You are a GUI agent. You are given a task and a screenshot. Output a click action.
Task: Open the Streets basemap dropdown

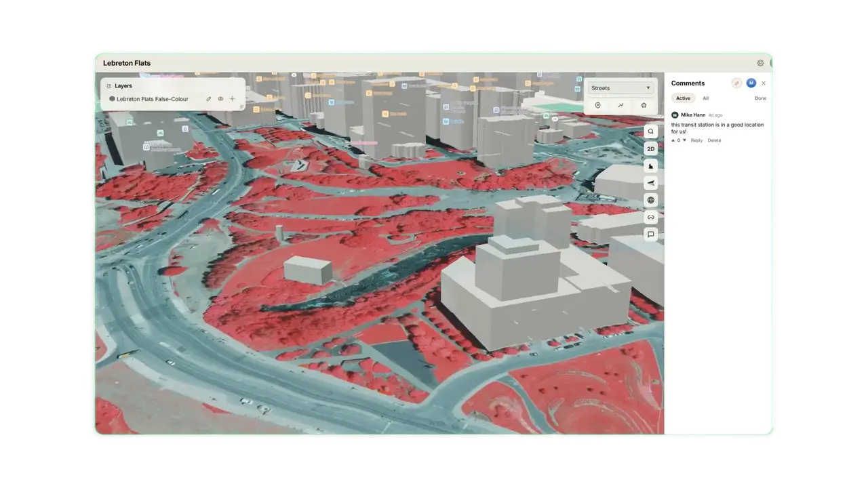(620, 88)
